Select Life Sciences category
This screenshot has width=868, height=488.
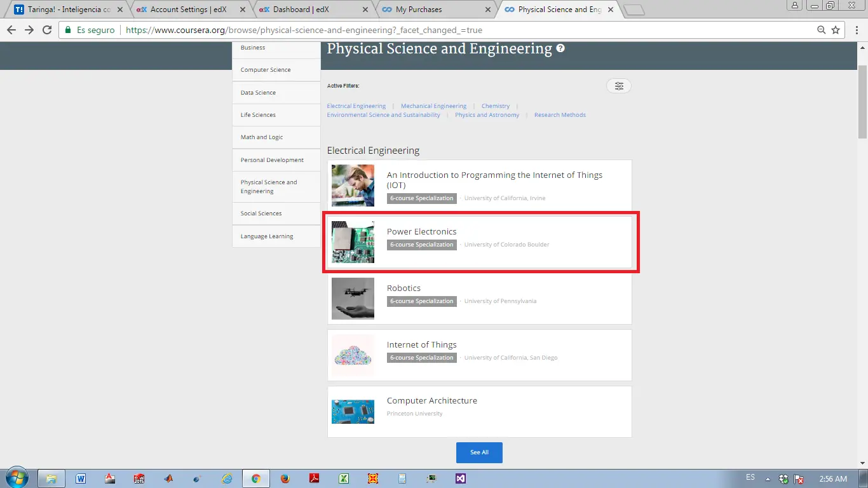coord(276,115)
